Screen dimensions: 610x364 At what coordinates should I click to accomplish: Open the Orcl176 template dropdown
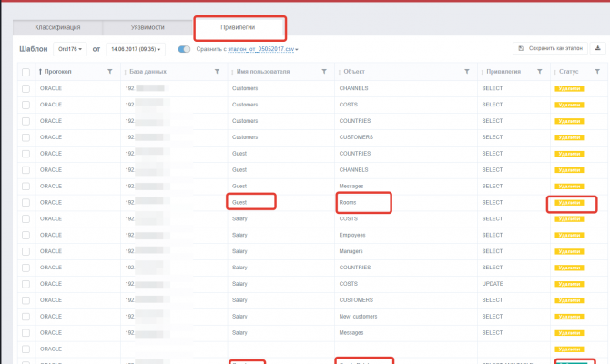(70, 49)
